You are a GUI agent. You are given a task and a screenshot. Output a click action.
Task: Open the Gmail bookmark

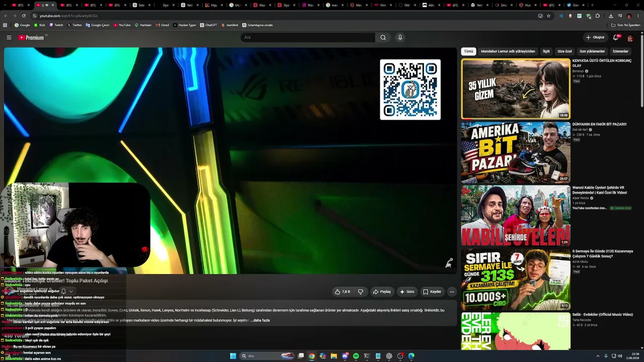point(162,25)
